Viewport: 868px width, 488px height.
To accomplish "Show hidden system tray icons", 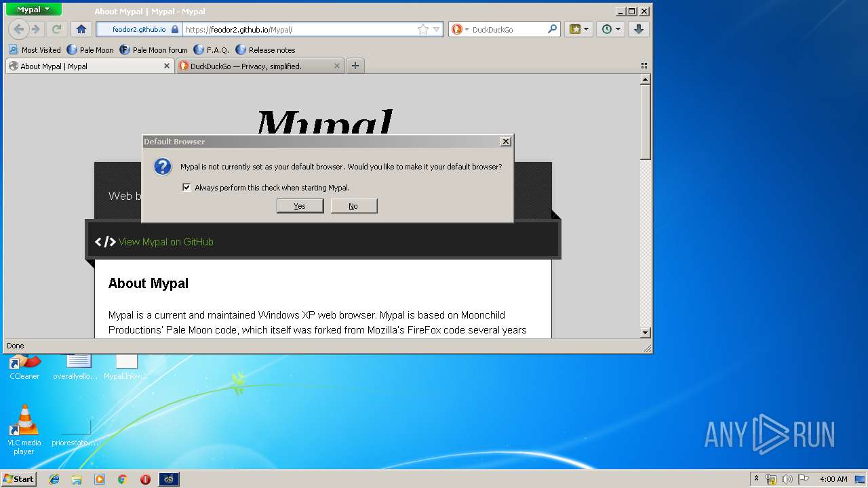I will (x=756, y=479).
